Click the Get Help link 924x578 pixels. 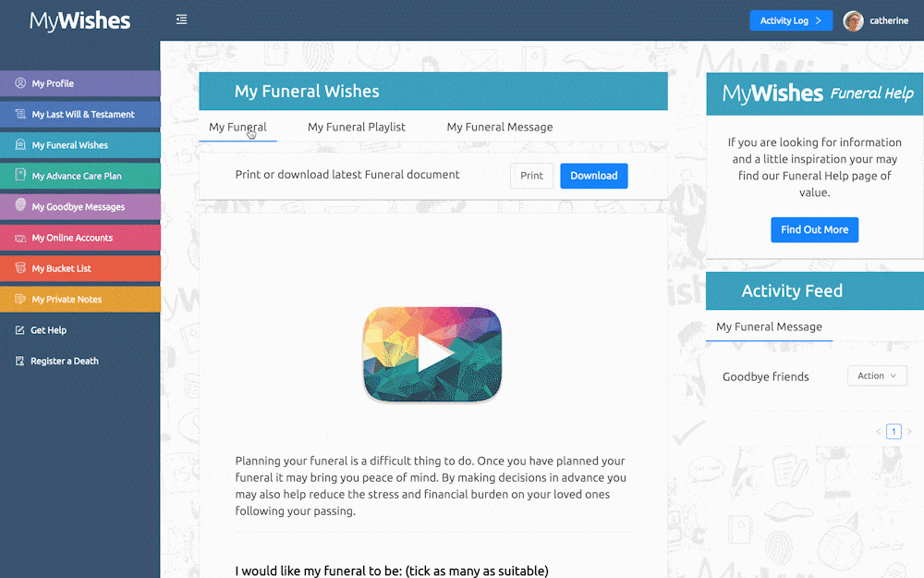point(48,330)
